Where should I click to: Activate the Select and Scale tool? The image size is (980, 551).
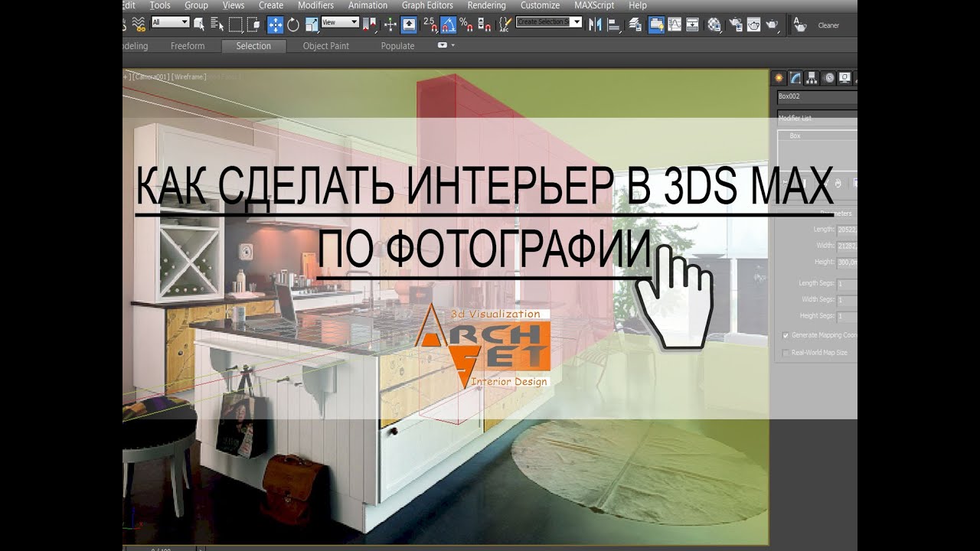click(x=312, y=24)
